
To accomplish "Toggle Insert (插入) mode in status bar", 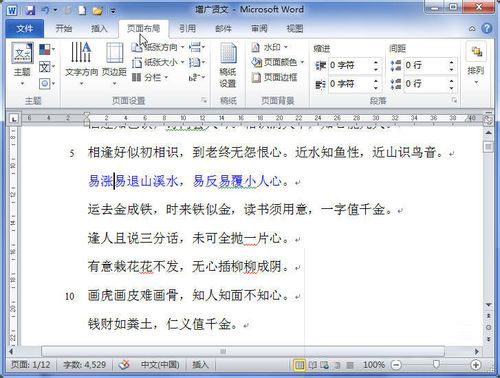I will [x=200, y=365].
